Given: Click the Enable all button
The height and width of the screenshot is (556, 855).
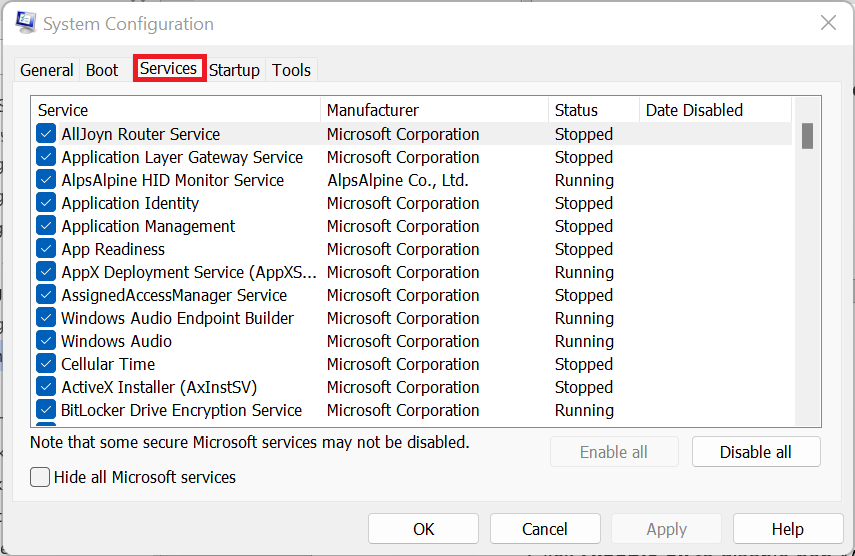Looking at the screenshot, I should pos(614,452).
